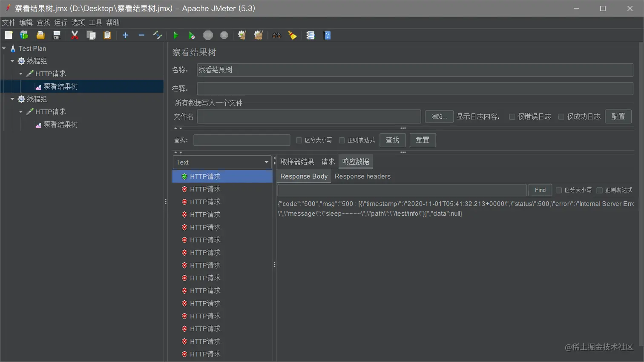
Task: Expand all nodes with the plus icon
Action: point(125,35)
